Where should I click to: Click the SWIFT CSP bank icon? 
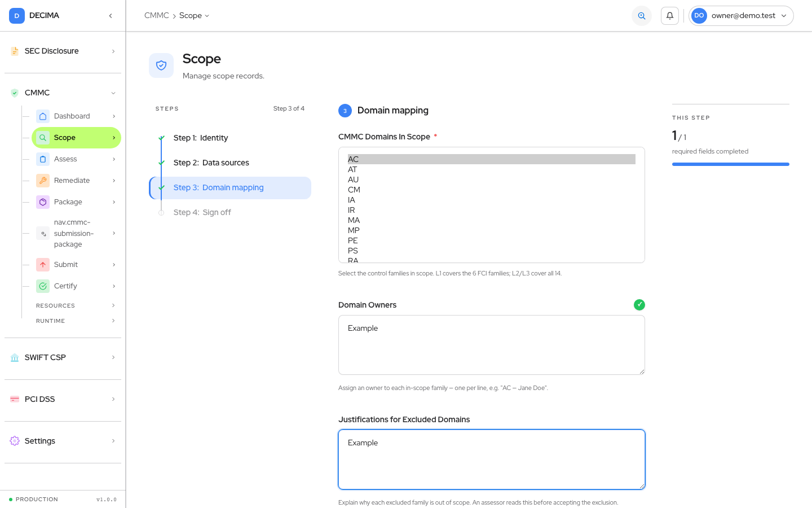click(x=15, y=358)
